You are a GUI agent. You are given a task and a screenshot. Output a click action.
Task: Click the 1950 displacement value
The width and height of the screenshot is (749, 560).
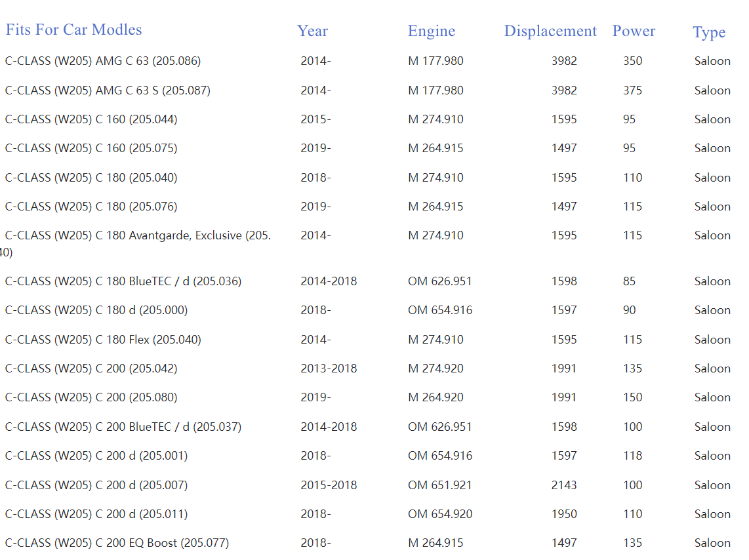[x=563, y=514]
